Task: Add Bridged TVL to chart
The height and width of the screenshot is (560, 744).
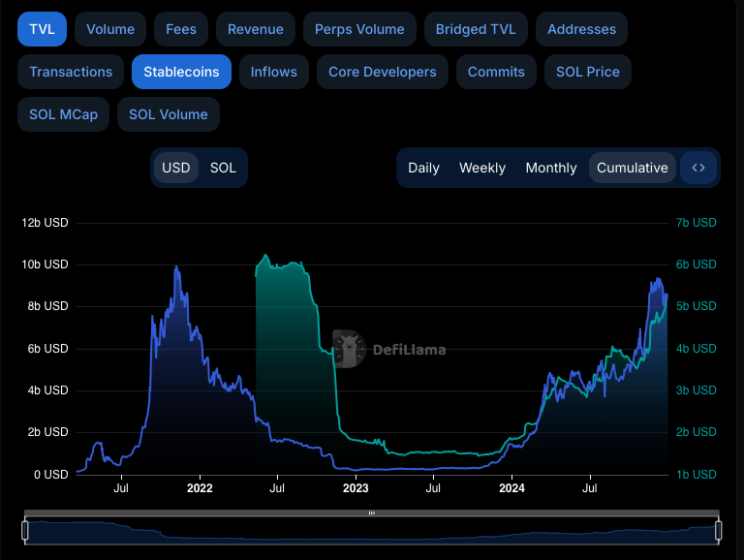Action: click(x=476, y=29)
